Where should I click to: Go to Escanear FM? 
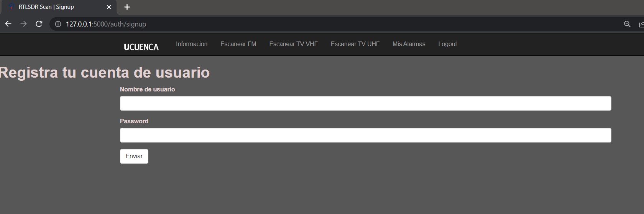point(238,44)
